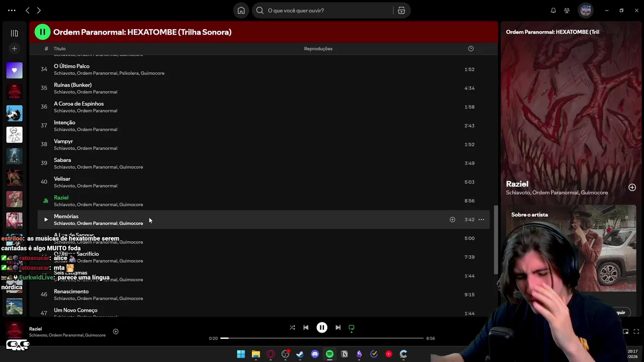Viewport: 644px width, 362px height.
Task: Select the Sabara track
Action: pos(264,163)
